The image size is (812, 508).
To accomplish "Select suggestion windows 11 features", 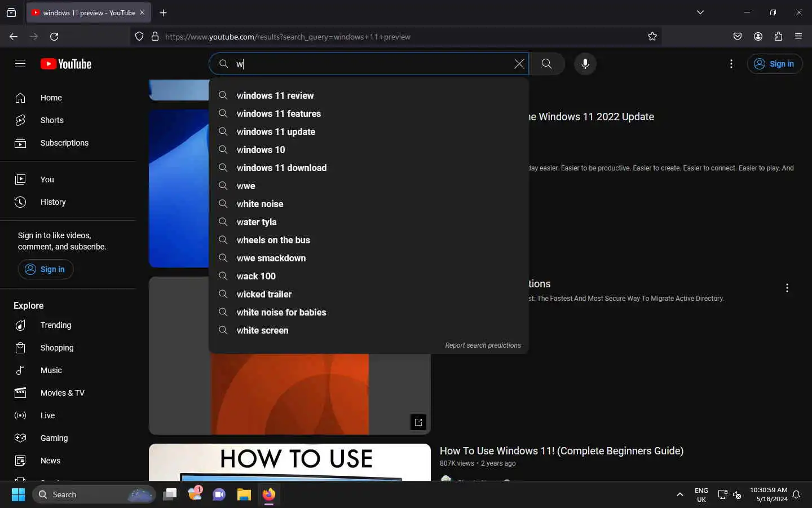I will click(369, 113).
